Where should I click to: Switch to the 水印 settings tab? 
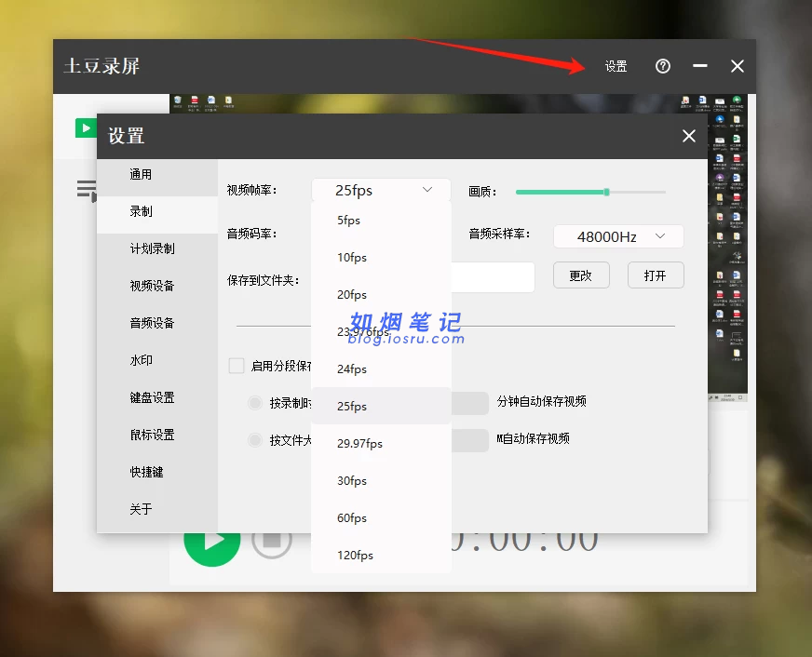[157, 360]
